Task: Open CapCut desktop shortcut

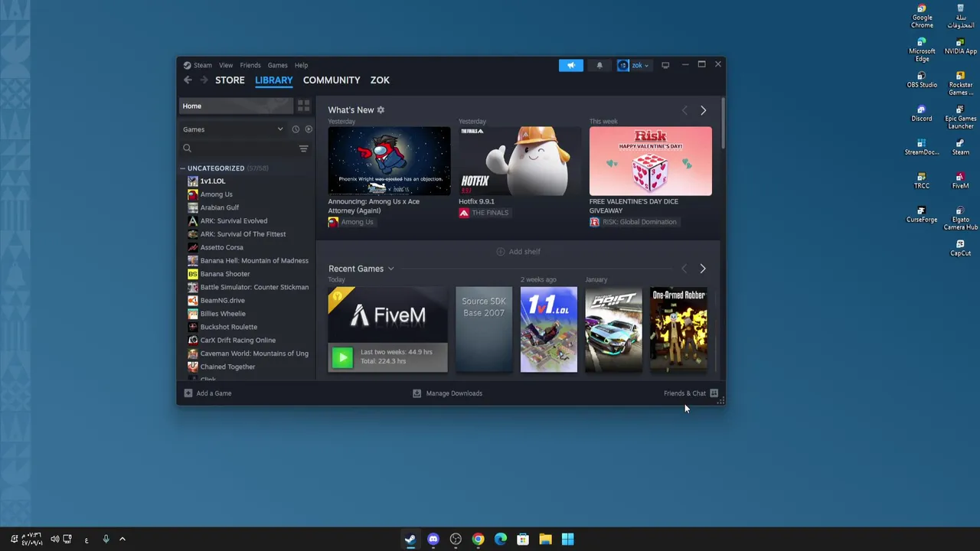Action: [960, 247]
